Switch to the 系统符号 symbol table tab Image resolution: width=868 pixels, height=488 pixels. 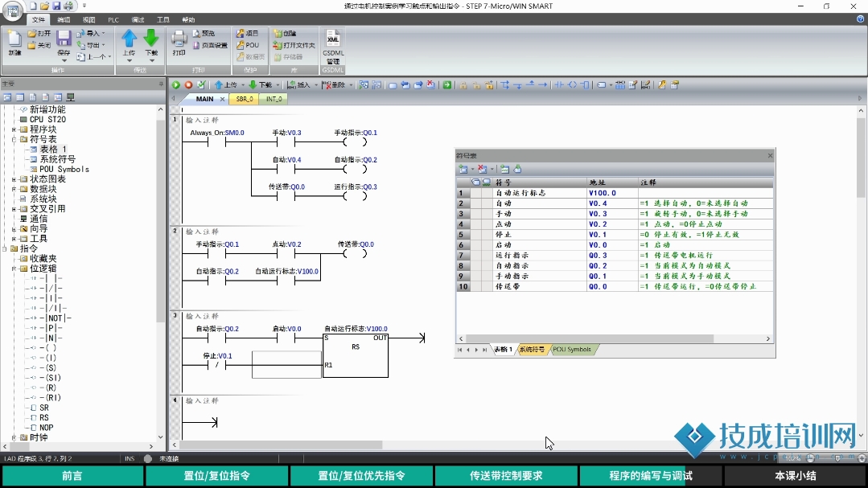pos(532,350)
